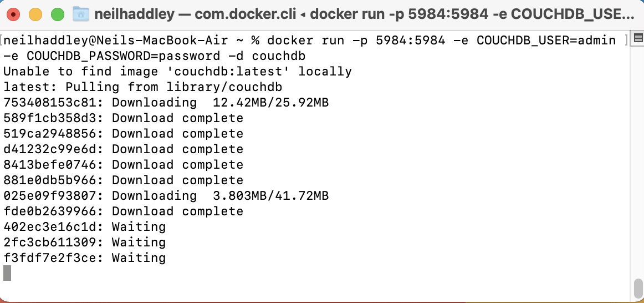Click the split pane icon at top right

(x=638, y=38)
